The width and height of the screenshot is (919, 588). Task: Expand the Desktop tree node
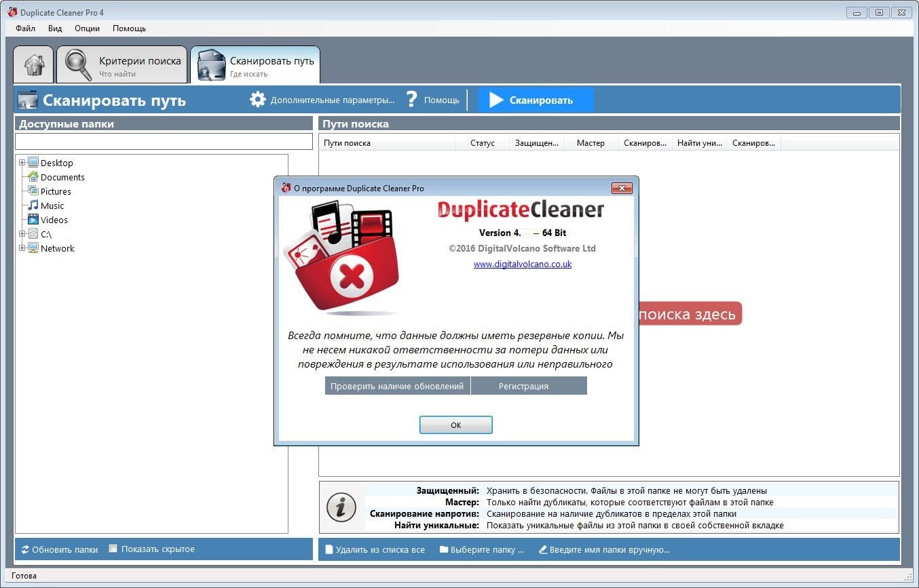pyautogui.click(x=22, y=163)
